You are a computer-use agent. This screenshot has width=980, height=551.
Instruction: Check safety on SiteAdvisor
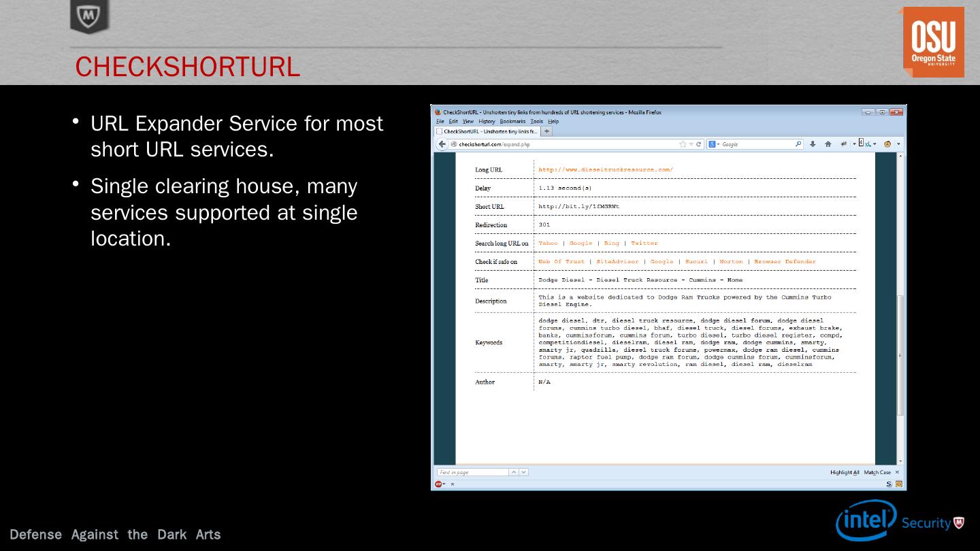point(617,261)
